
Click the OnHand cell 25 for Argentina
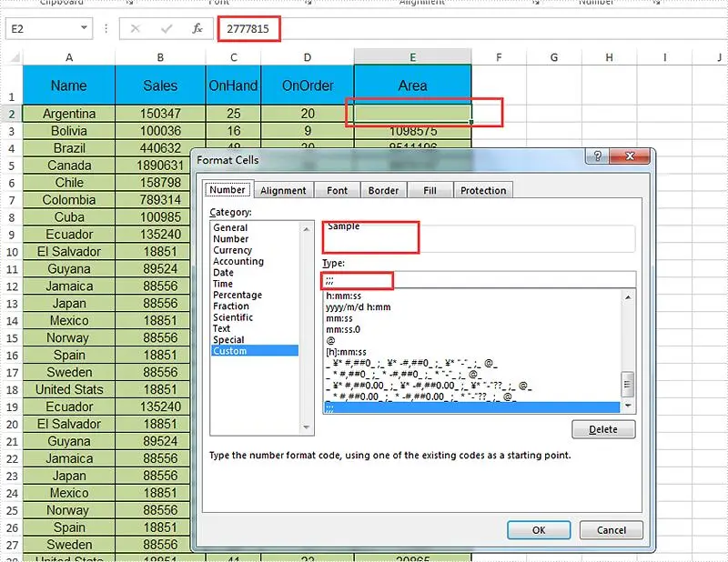point(233,114)
